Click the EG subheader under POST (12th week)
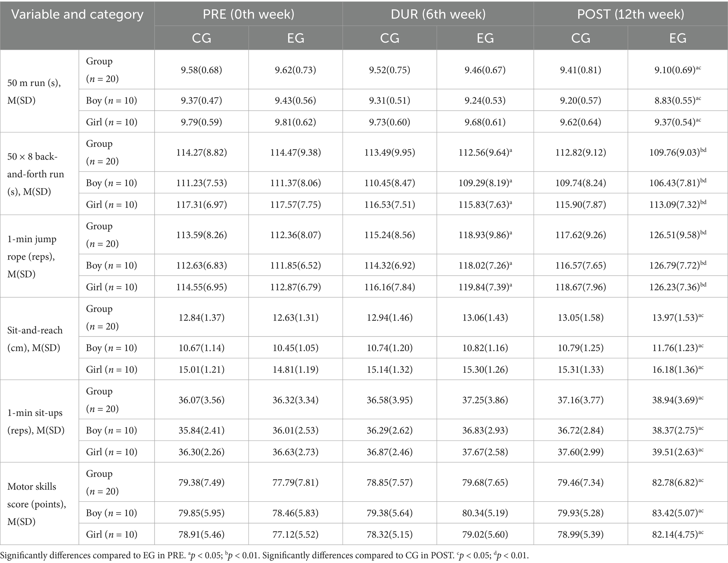 click(678, 38)
